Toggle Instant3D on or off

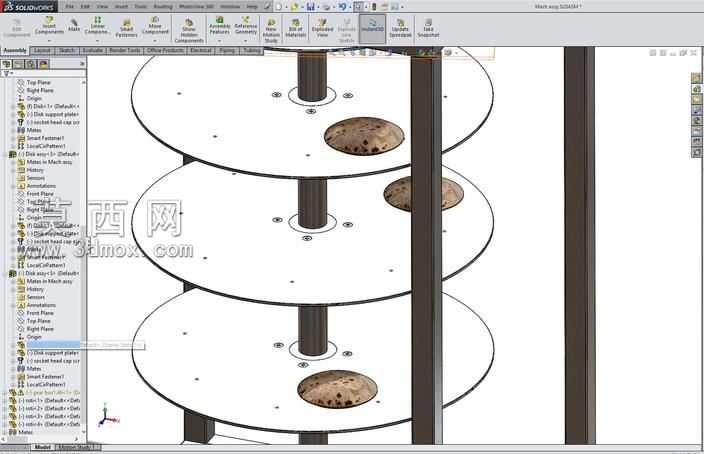(372, 29)
